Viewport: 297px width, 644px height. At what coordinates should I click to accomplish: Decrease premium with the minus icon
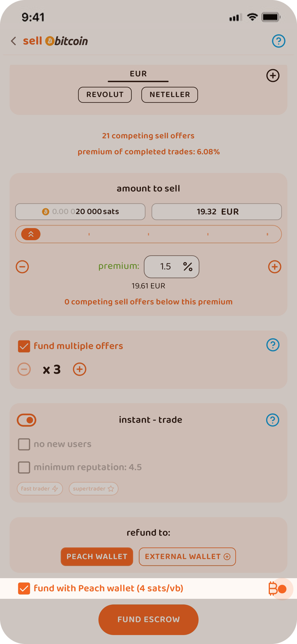point(23,266)
